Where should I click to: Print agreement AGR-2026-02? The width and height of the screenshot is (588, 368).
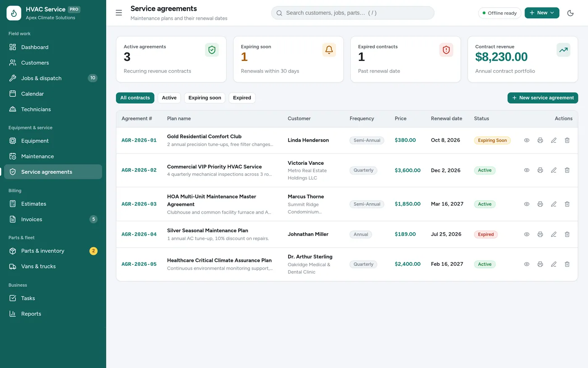coord(540,170)
